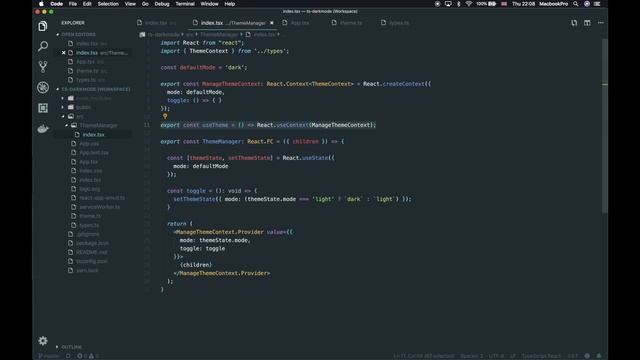Switch to the App.tsx editor tab
Image resolution: width=640 pixels, height=360 pixels.
pos(300,23)
